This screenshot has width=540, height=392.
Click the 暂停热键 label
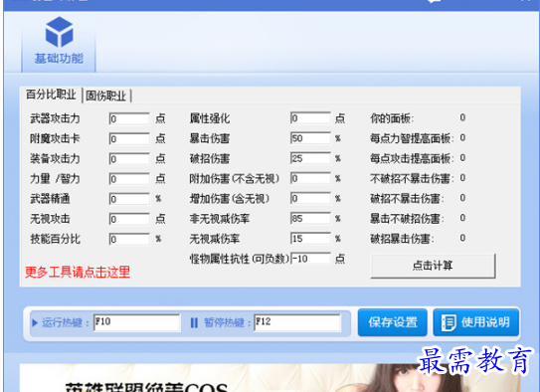pyautogui.click(x=228, y=322)
